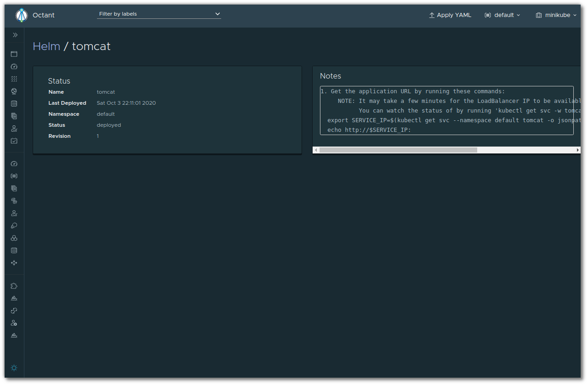
Task: Open Port Forwards four-arrows icon
Action: coord(14,263)
